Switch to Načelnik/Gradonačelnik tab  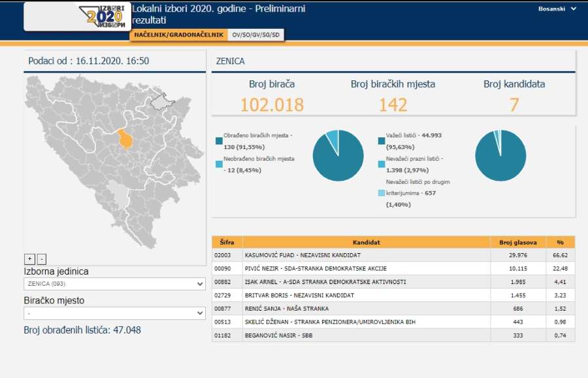(179, 35)
